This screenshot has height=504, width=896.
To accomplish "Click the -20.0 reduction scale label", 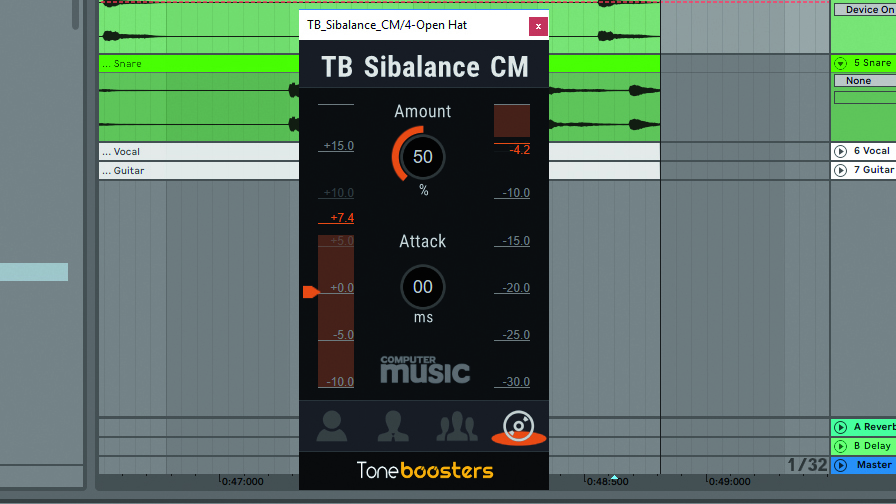I will tap(515, 288).
